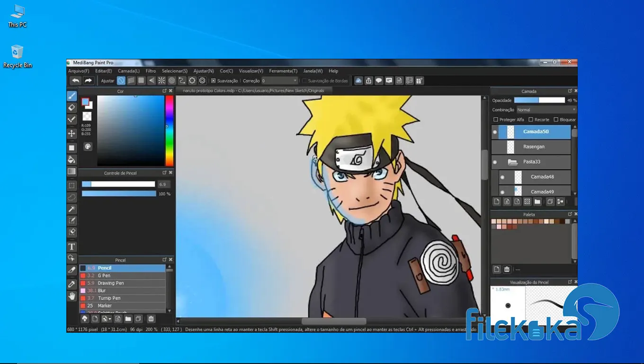Select the Eraser tool
Screen dimensions: 644x364
click(x=72, y=108)
